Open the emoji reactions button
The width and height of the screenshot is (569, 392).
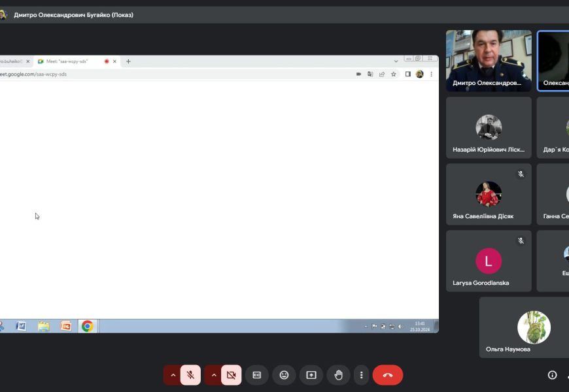[284, 375]
